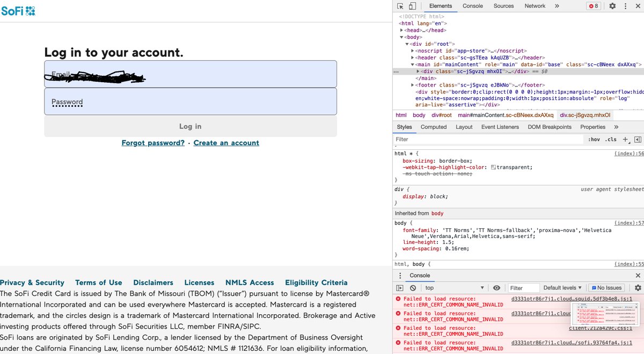
Task: Select the DOM Breakpoints tab
Action: (x=550, y=127)
